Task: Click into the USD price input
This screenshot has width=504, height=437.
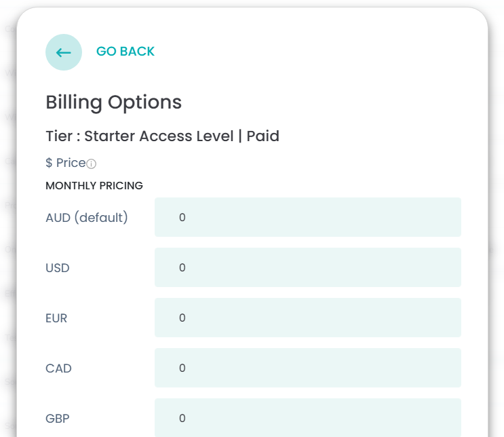Action: tap(307, 267)
